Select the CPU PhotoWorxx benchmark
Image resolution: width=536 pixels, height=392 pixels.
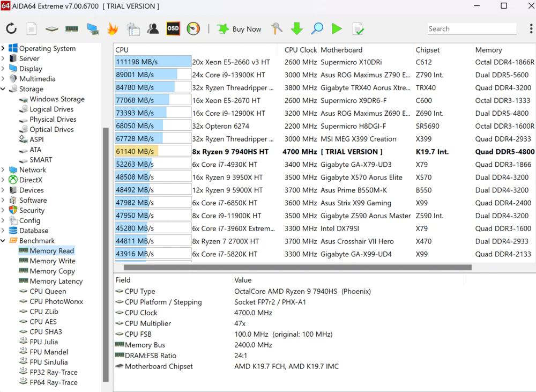(51, 301)
